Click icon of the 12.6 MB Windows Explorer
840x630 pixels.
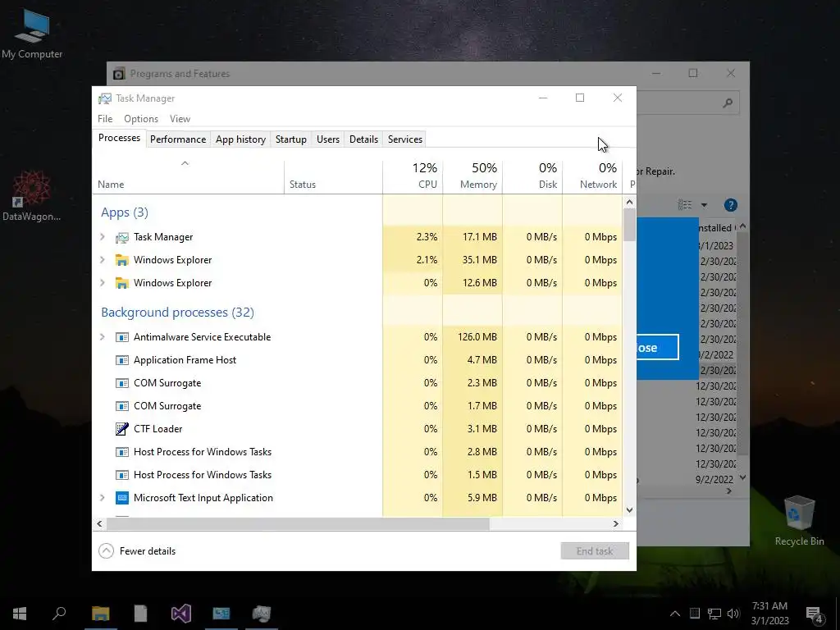[122, 283]
